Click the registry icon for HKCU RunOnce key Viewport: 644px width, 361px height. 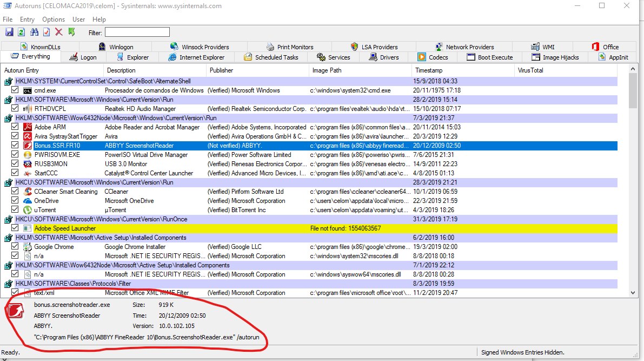(8, 220)
